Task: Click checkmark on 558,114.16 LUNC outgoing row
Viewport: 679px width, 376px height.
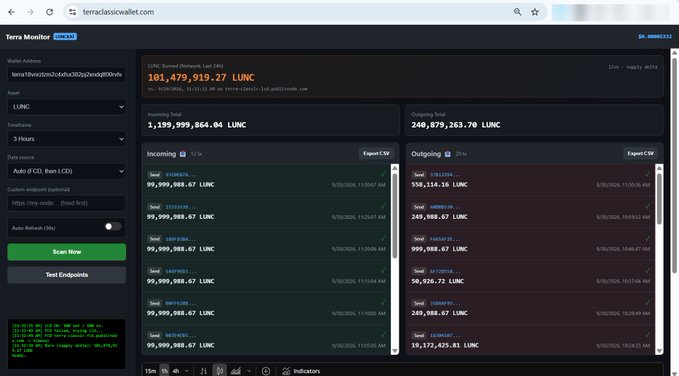Action: click(x=647, y=174)
